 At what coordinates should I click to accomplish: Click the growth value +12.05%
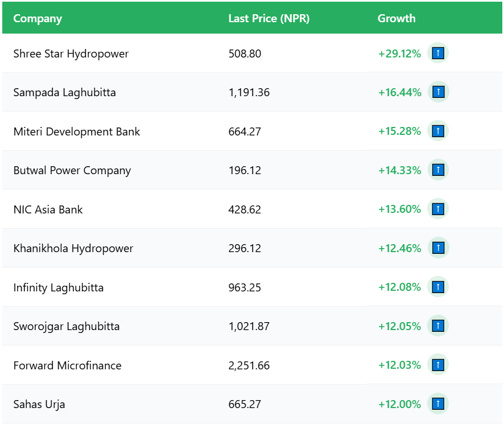click(x=399, y=326)
